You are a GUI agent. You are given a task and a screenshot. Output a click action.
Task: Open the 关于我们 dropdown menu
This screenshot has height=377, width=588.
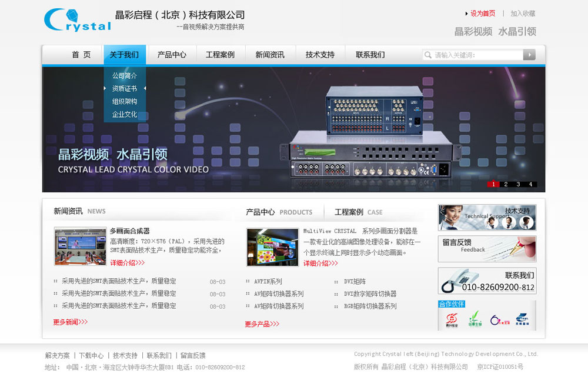[x=125, y=54]
